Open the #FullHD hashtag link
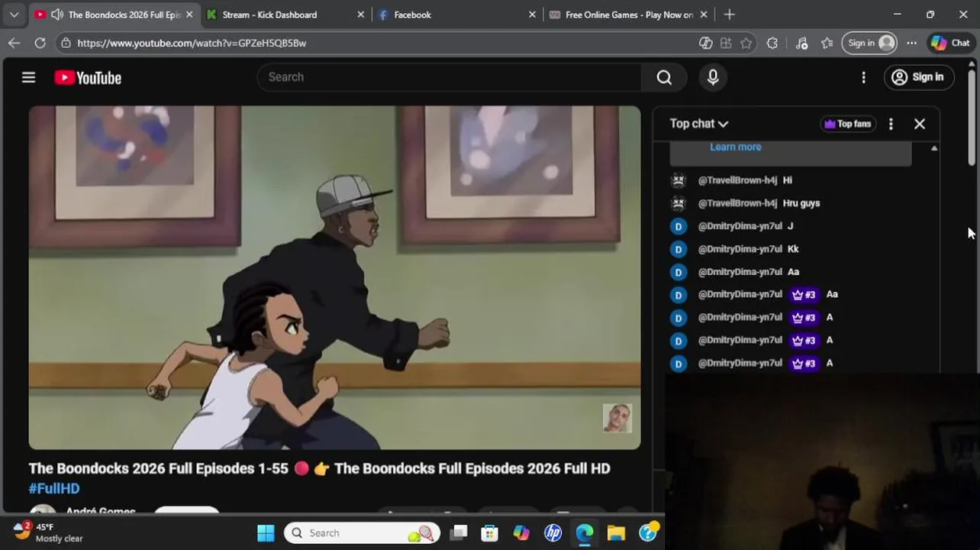The image size is (980, 550). (54, 488)
